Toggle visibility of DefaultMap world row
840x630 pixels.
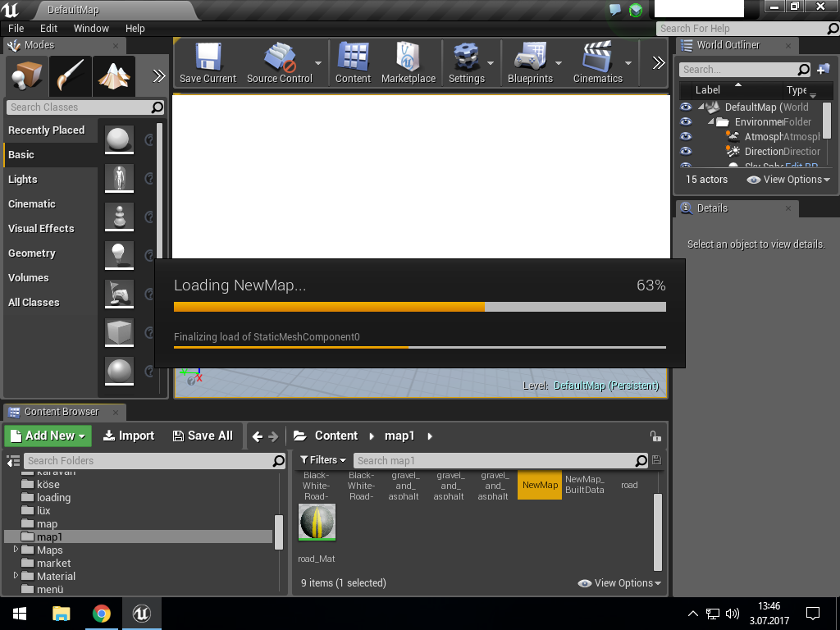pyautogui.click(x=686, y=107)
